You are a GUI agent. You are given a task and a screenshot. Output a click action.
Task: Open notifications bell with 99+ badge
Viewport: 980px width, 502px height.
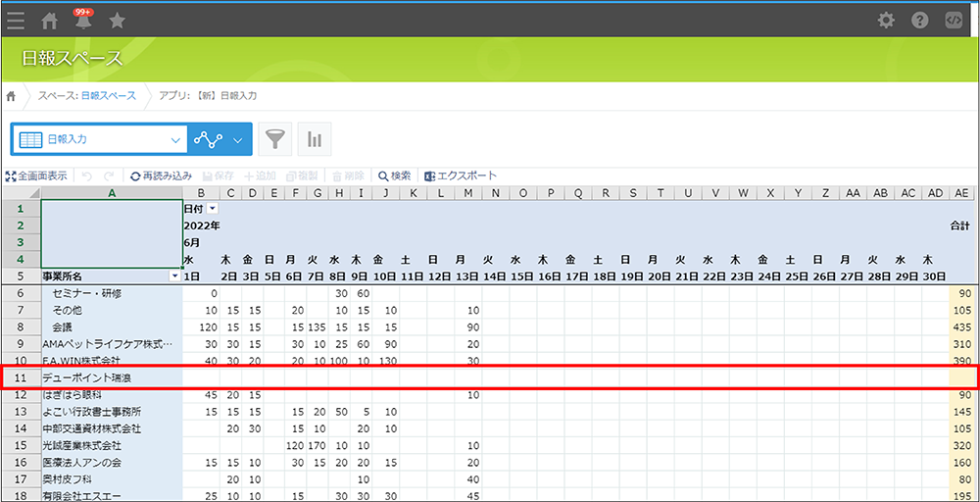pos(83,21)
